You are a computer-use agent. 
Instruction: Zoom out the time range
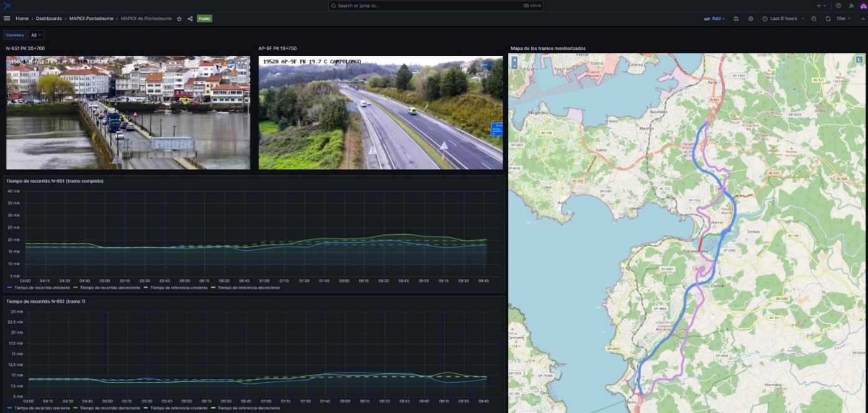814,19
